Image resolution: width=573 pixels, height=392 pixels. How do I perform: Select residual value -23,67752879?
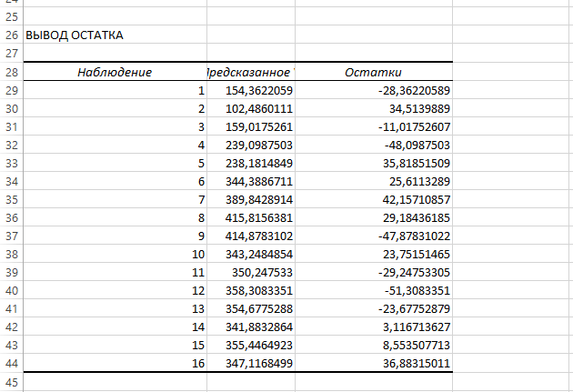tap(374, 308)
